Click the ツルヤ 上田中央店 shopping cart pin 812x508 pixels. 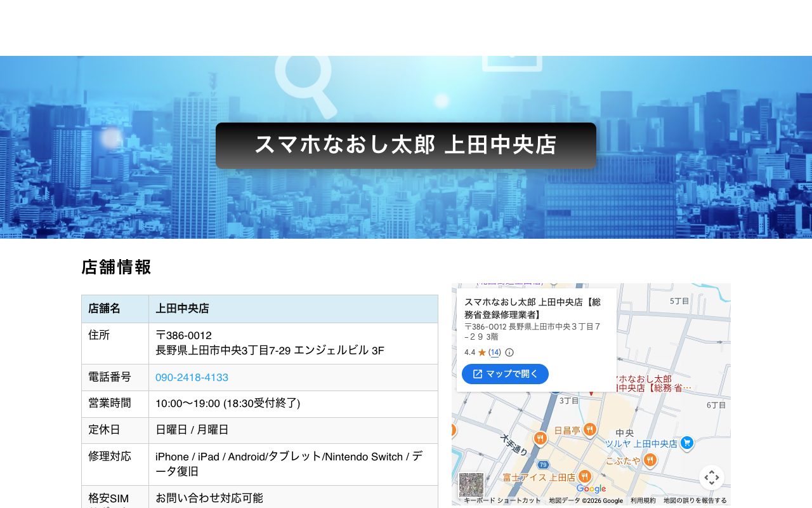686,443
